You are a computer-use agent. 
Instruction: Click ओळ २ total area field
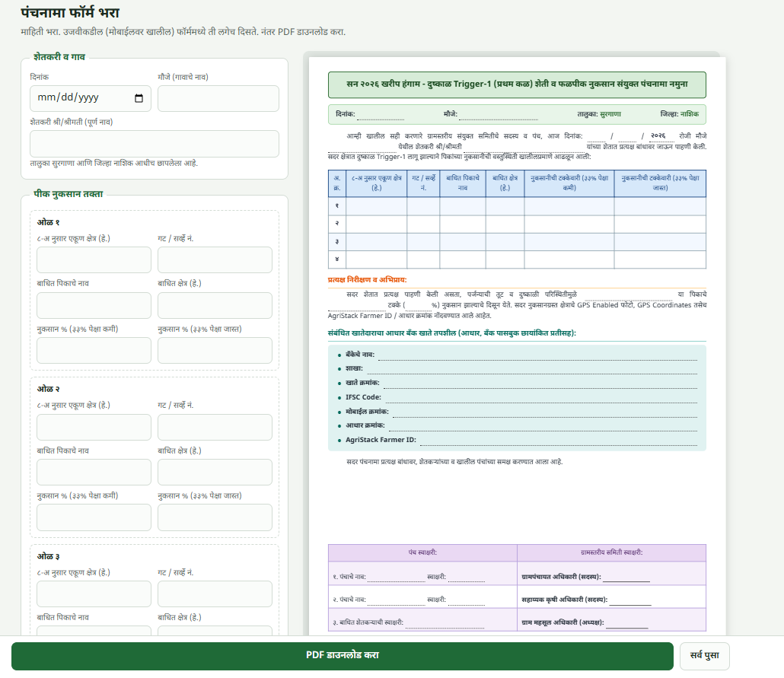click(94, 427)
